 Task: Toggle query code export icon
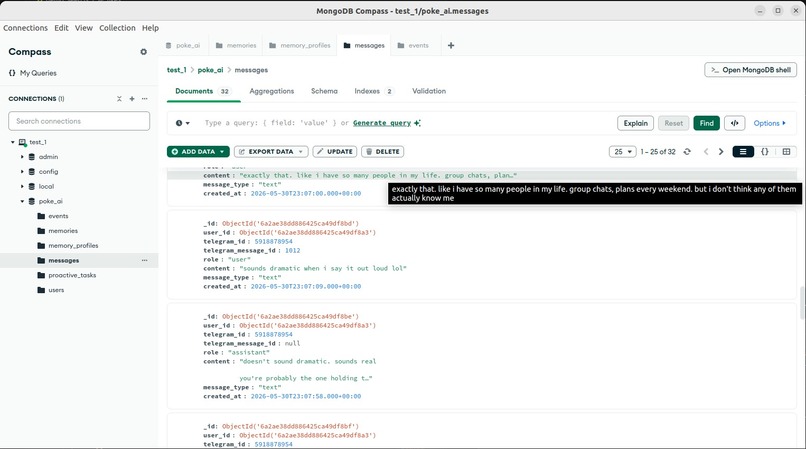tap(735, 123)
